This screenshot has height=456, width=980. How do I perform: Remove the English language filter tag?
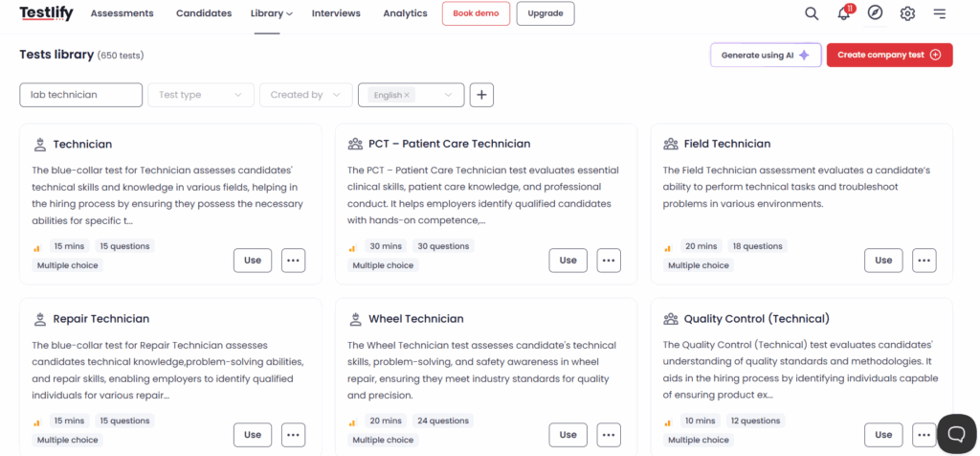(407, 95)
